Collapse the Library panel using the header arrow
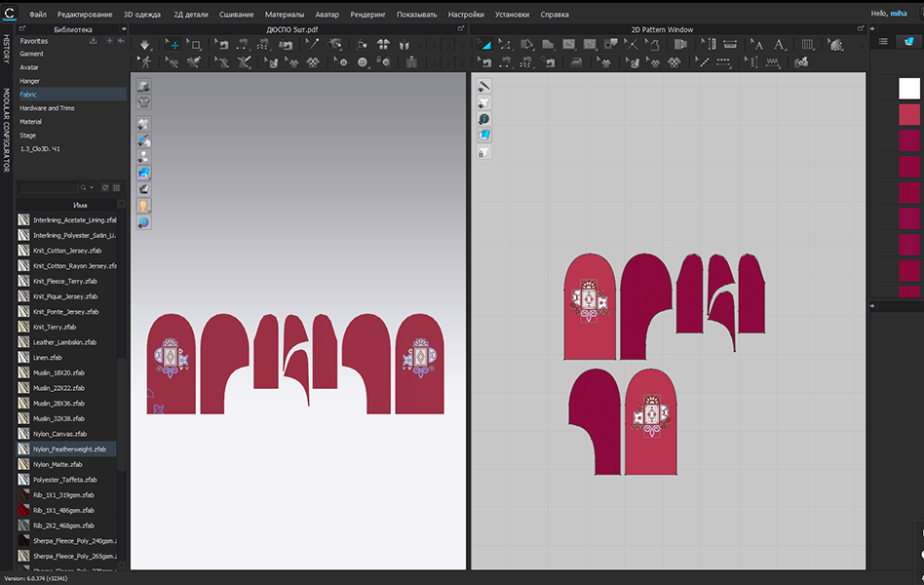Viewport: 924px width, 585px height. tap(124, 29)
